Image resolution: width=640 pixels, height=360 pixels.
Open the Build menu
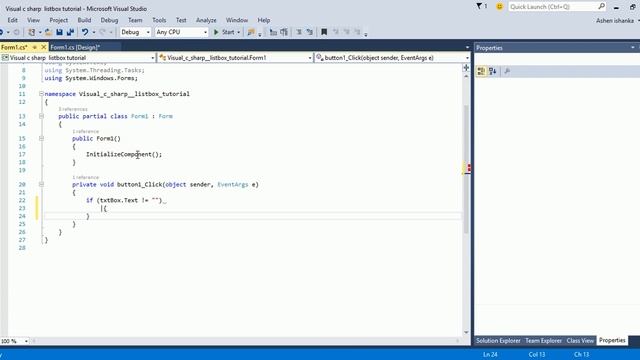click(x=84, y=20)
